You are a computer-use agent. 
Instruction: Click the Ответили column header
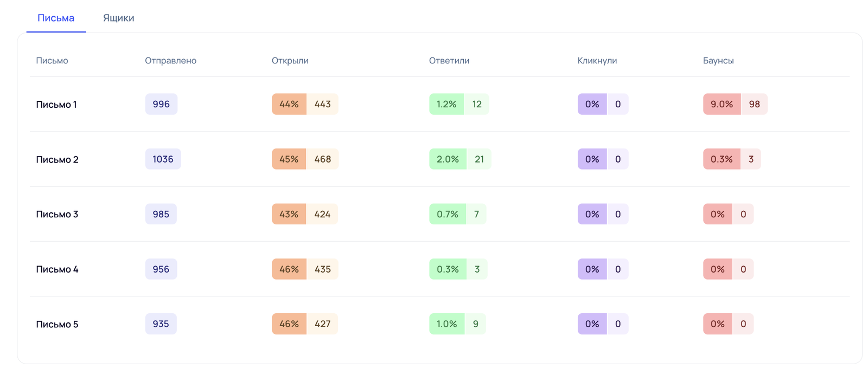(449, 61)
